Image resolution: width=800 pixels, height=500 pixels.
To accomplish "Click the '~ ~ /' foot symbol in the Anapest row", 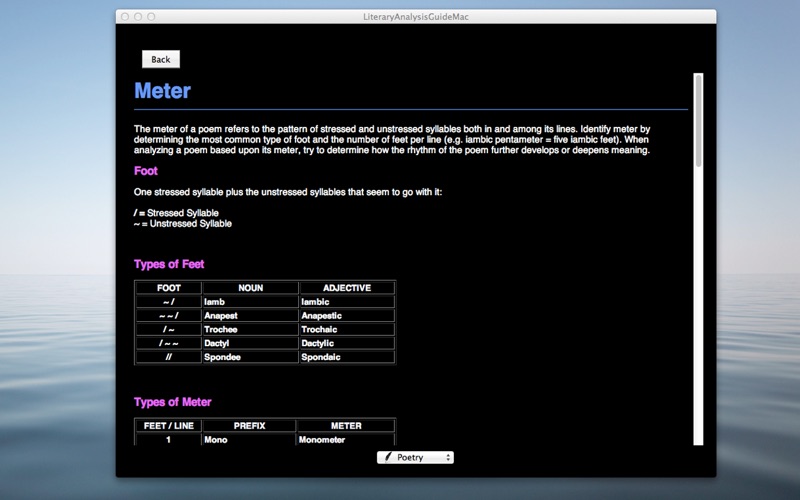I will [169, 315].
